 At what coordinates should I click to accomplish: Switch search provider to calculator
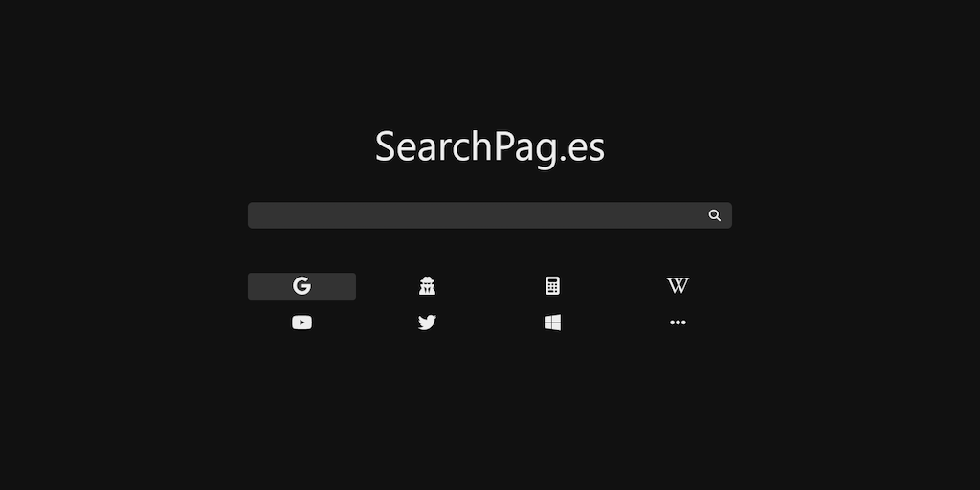(552, 286)
